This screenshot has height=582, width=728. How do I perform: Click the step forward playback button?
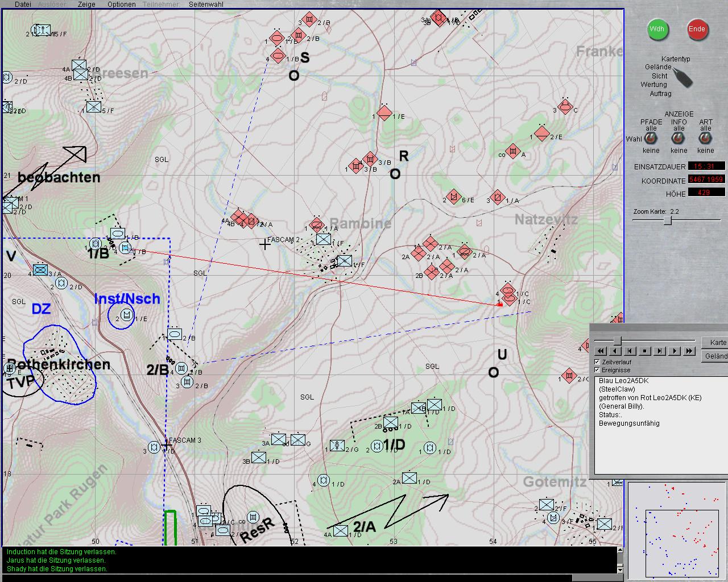(659, 351)
